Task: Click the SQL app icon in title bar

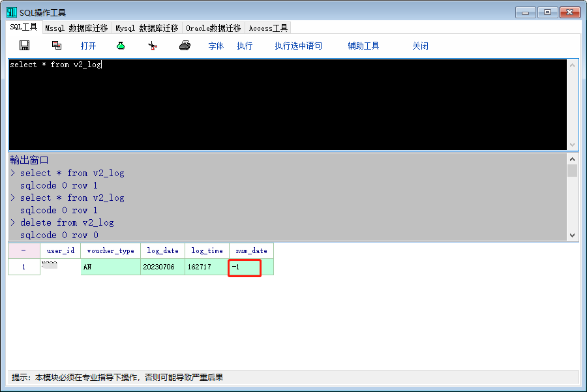Action: coord(12,12)
